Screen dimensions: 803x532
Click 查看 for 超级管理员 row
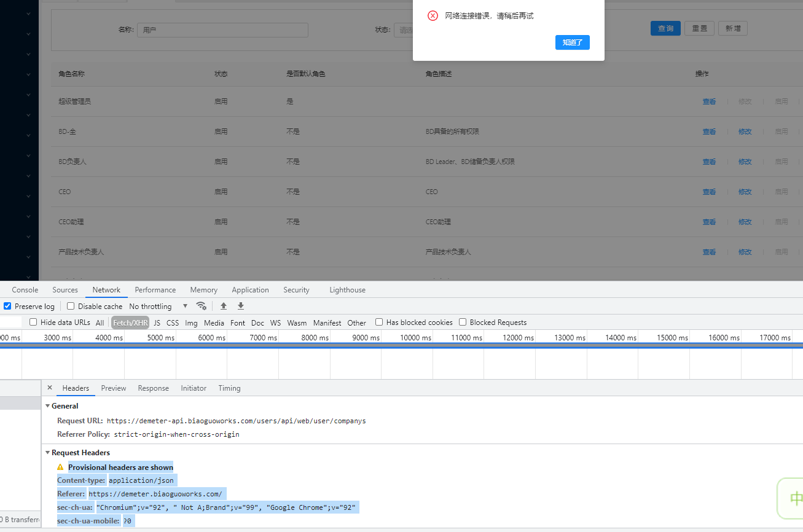(709, 101)
